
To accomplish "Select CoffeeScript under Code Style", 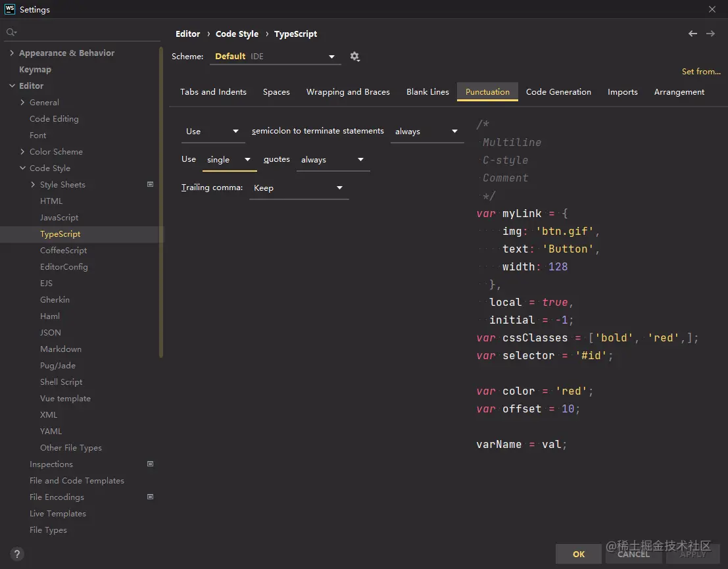I will tap(63, 251).
